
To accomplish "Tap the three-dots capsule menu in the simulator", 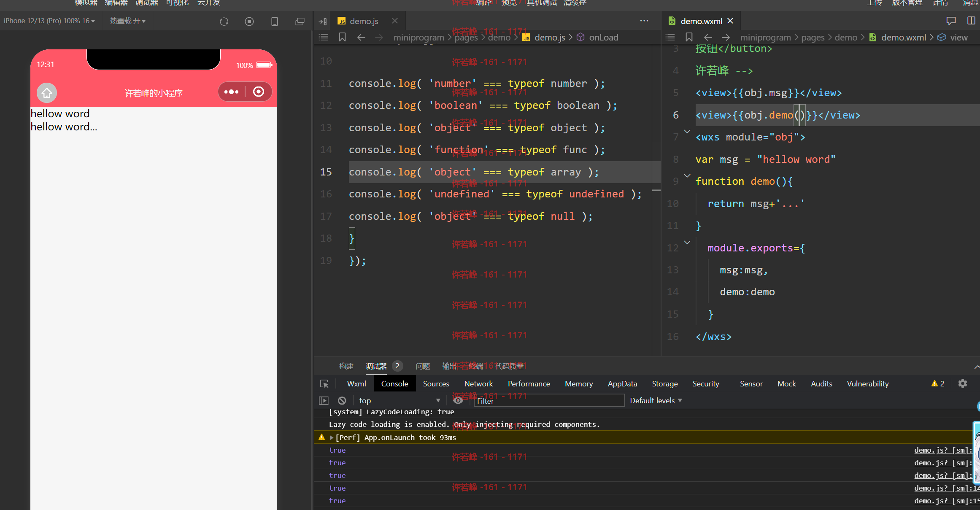I will point(231,92).
